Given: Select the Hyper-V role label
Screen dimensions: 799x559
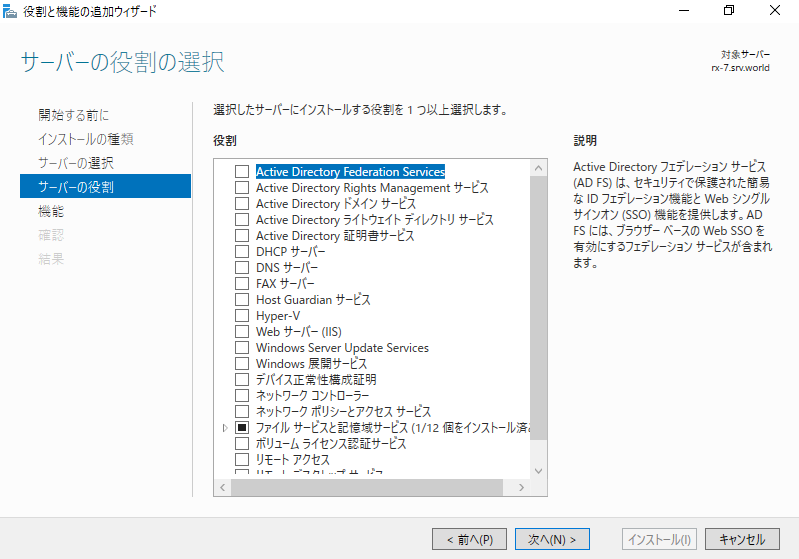Looking at the screenshot, I should pyautogui.click(x=278, y=316).
